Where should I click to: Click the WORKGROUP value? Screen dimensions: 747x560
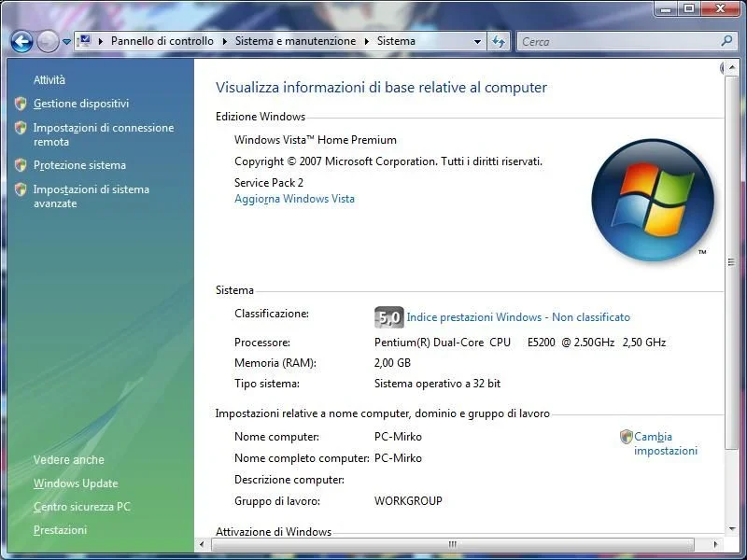408,501
